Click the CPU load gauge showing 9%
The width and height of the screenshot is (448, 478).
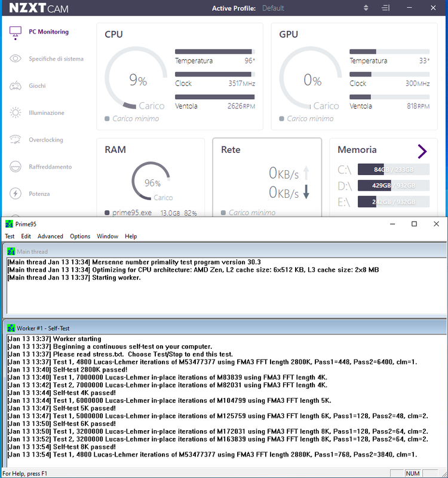pos(136,78)
